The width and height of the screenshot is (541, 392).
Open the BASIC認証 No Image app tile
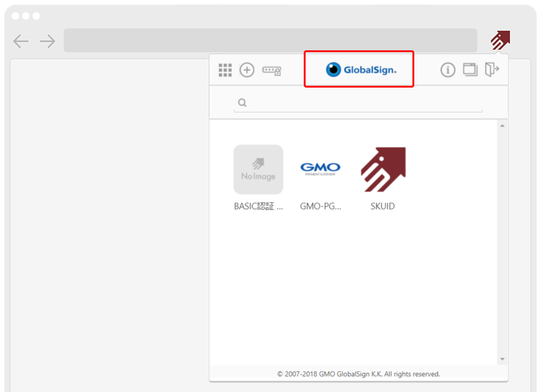coord(258,170)
